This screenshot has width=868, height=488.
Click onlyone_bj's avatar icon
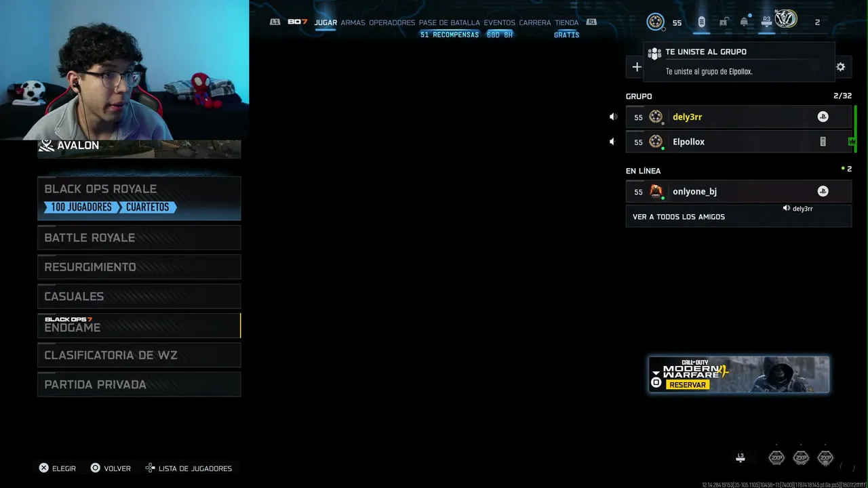[656, 191]
